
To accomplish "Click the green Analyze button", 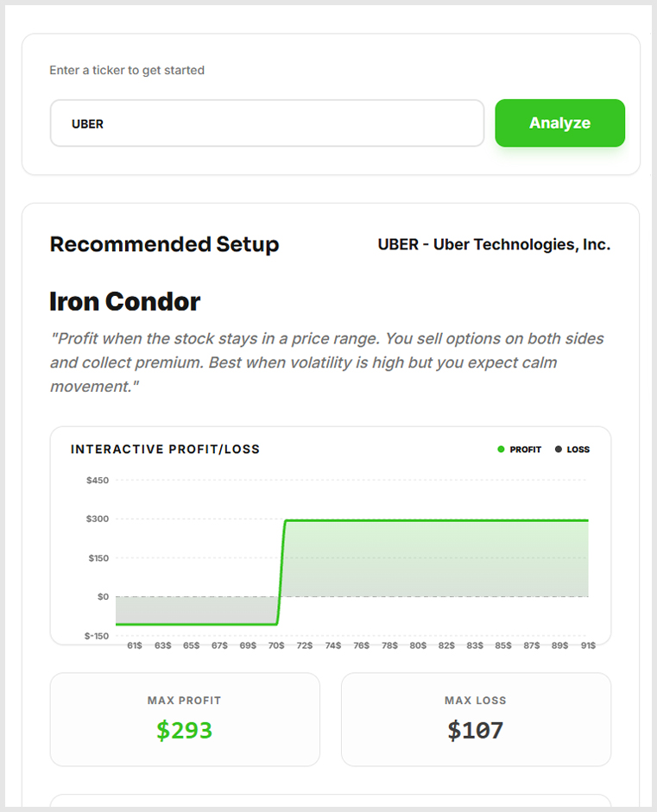I will (559, 123).
